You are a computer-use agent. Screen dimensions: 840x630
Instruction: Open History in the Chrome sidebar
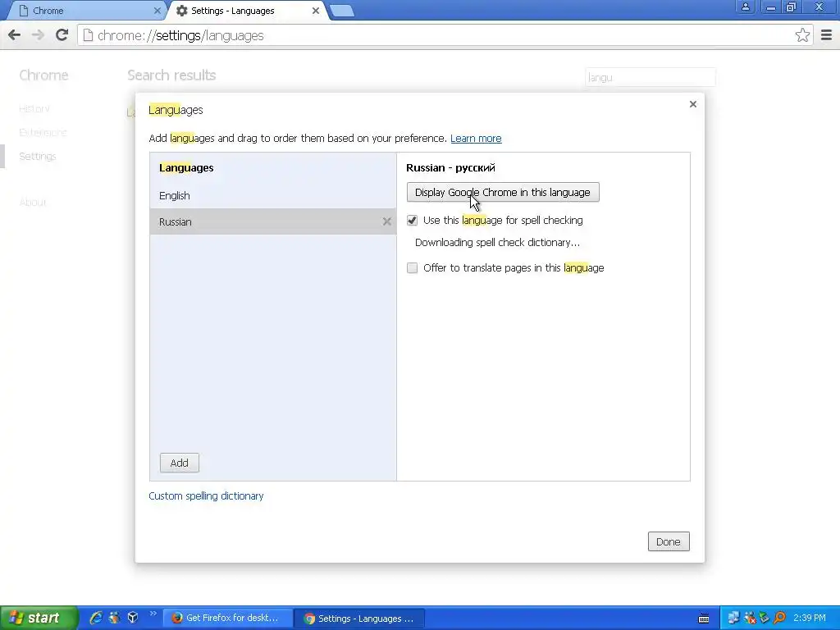tap(34, 109)
